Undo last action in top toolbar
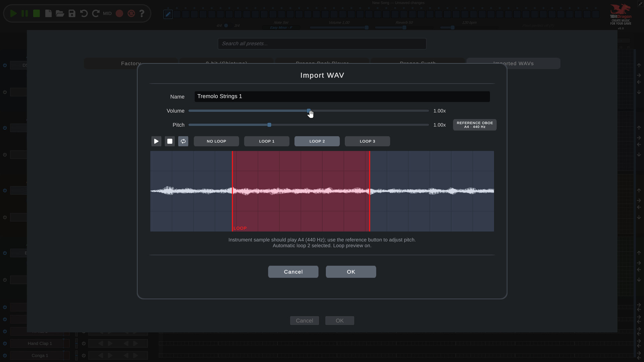The image size is (644, 362). [84, 13]
